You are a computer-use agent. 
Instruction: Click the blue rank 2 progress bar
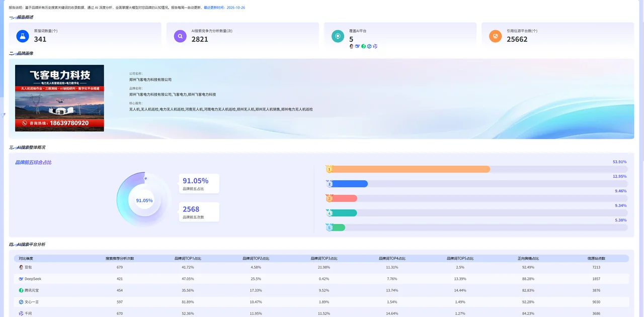[x=347, y=184]
